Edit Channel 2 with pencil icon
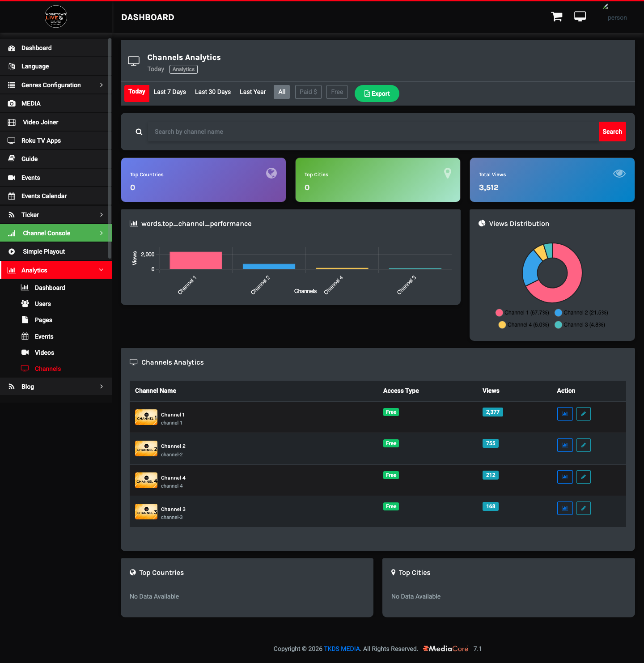 pyautogui.click(x=584, y=445)
